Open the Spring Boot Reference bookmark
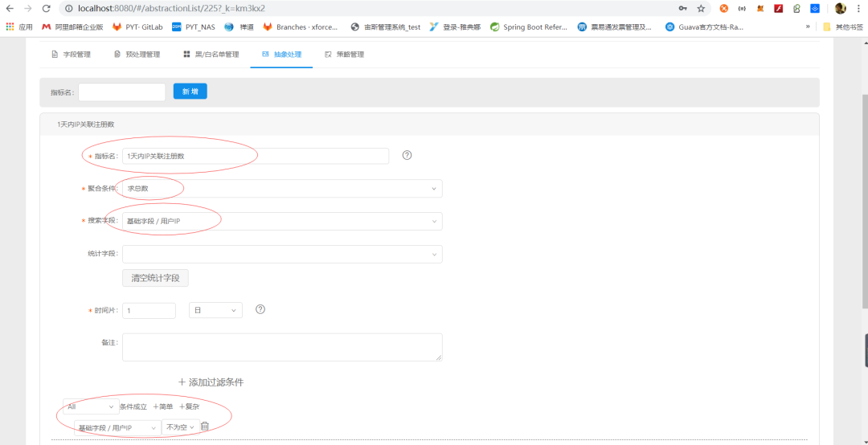Screen dimensions: 868x445 click(x=529, y=27)
